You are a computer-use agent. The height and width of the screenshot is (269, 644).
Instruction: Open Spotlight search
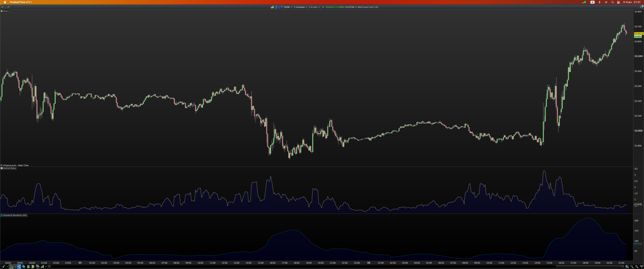(x=612, y=2)
